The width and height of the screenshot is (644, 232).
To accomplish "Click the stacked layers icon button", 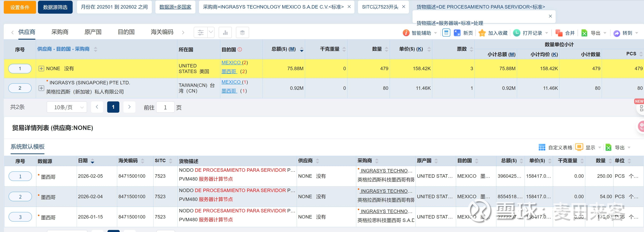I will (242, 32).
